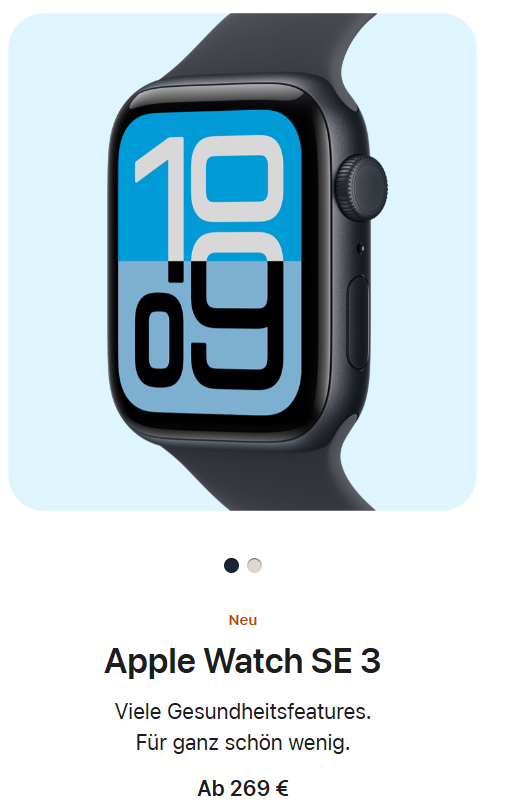Click the black "9" minute digit

click(237, 311)
